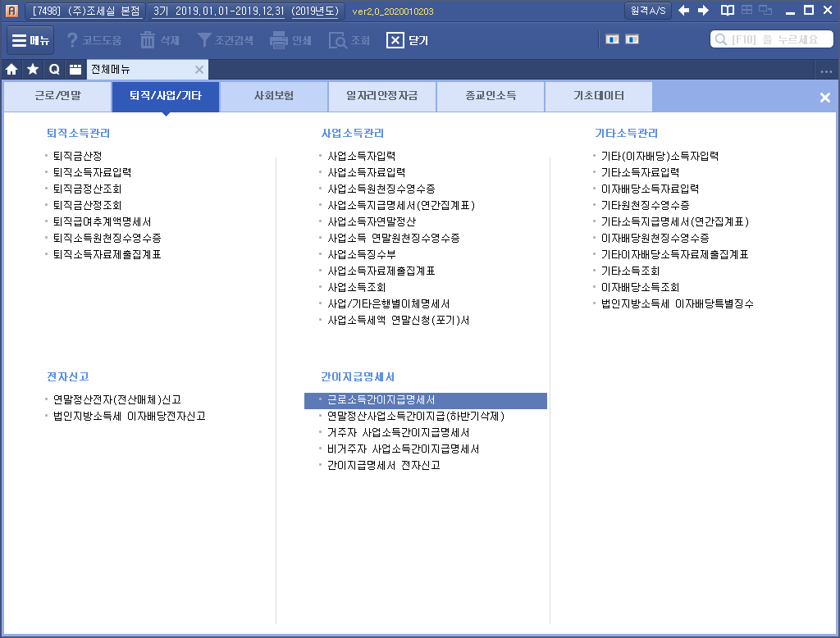Open the 기초데이터 tab
The width and height of the screenshot is (840, 638).
tap(599, 97)
